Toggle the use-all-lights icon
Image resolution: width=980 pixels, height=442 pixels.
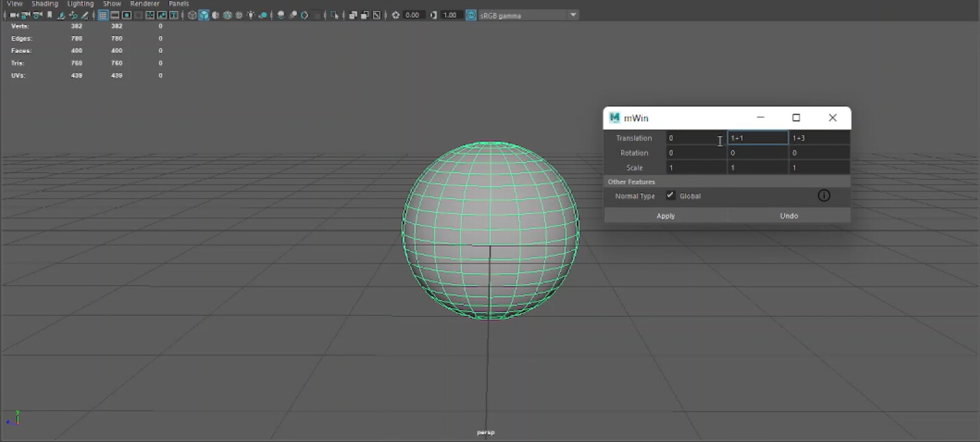(250, 14)
